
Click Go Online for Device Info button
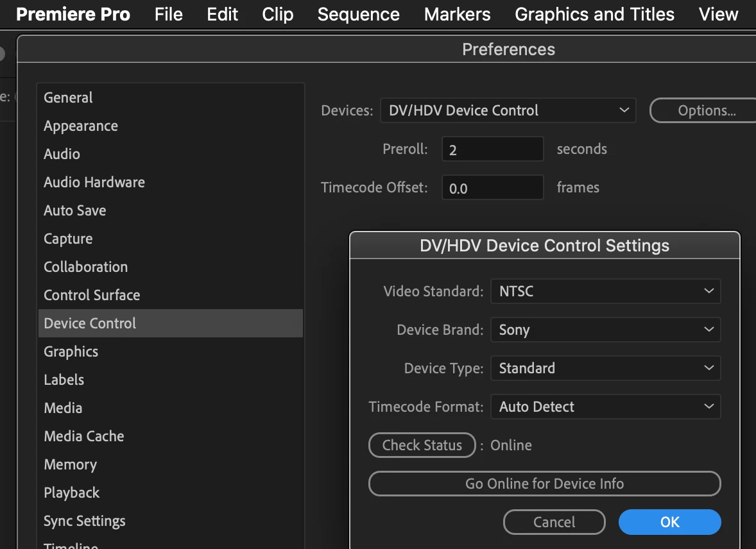(x=544, y=484)
